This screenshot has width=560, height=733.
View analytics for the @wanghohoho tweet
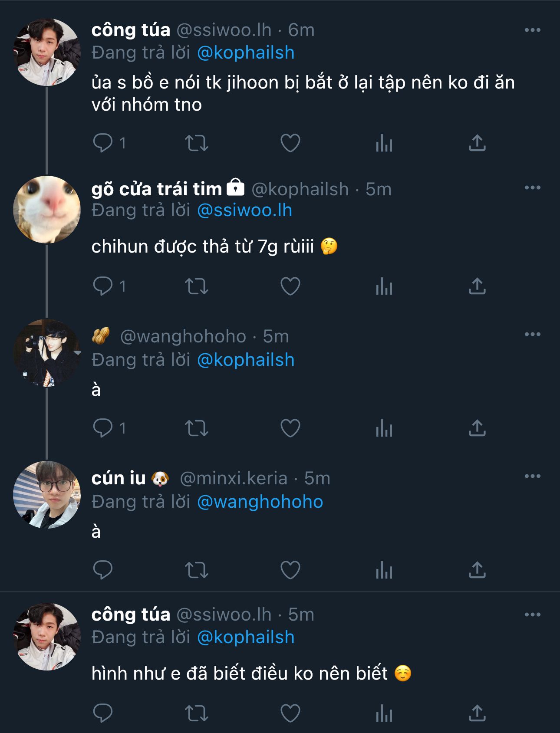384,428
